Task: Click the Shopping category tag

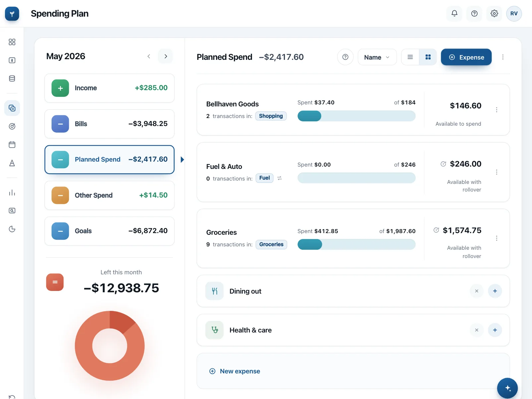Action: (271, 116)
